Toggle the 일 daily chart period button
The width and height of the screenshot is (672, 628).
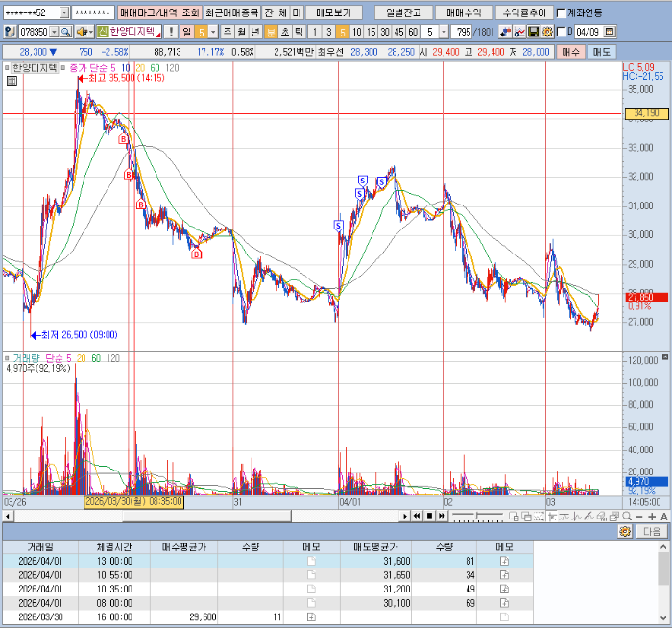coord(187,32)
